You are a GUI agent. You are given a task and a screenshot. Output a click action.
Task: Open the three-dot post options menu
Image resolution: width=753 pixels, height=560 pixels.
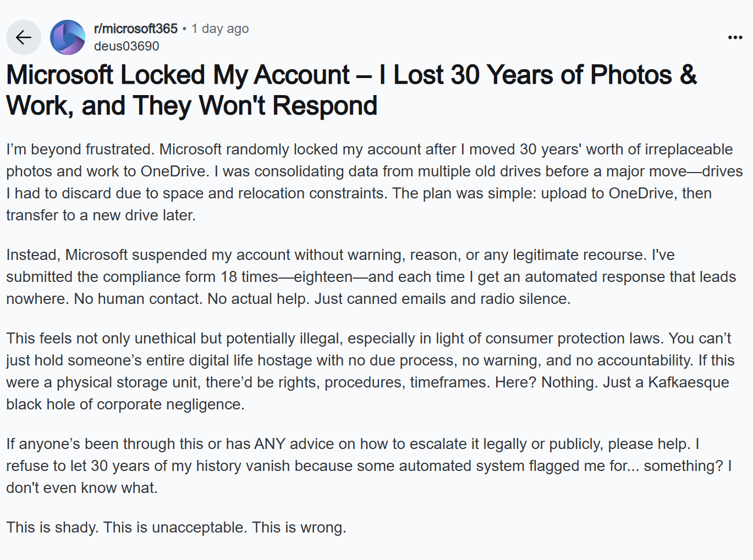735,37
